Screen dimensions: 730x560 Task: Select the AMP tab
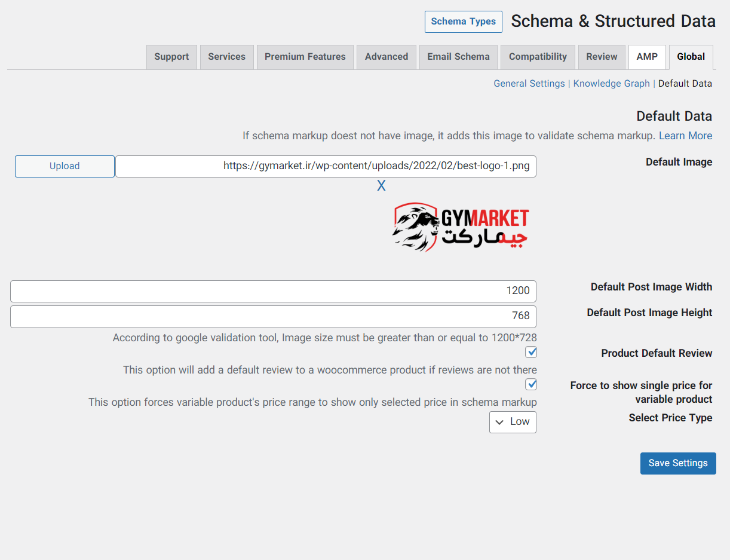point(647,57)
